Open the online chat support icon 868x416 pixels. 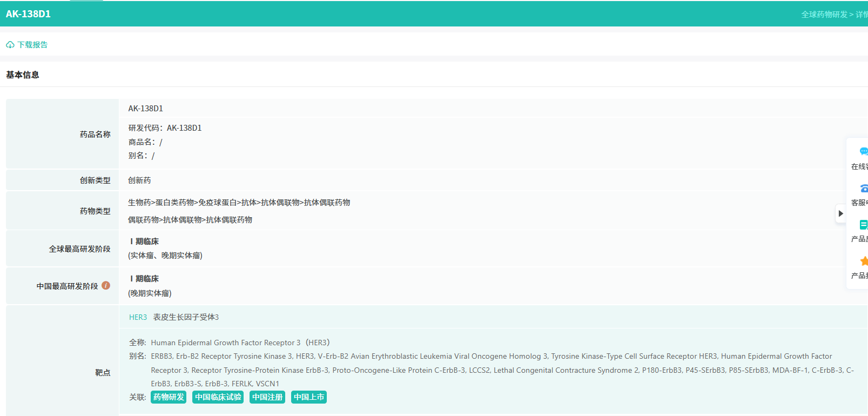point(863,152)
